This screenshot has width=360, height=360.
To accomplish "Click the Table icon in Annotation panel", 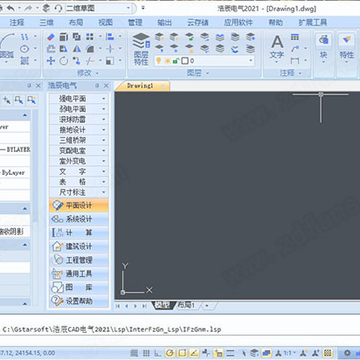I will [x=295, y=37].
